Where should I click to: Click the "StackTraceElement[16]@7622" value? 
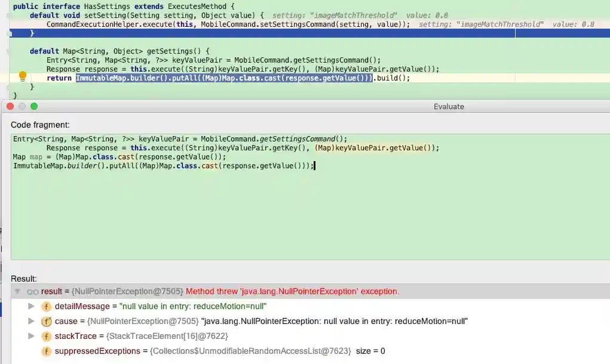click(x=167, y=336)
